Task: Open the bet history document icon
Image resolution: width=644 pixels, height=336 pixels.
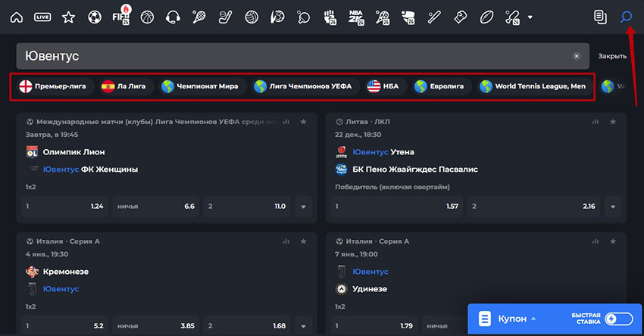Action: [600, 17]
